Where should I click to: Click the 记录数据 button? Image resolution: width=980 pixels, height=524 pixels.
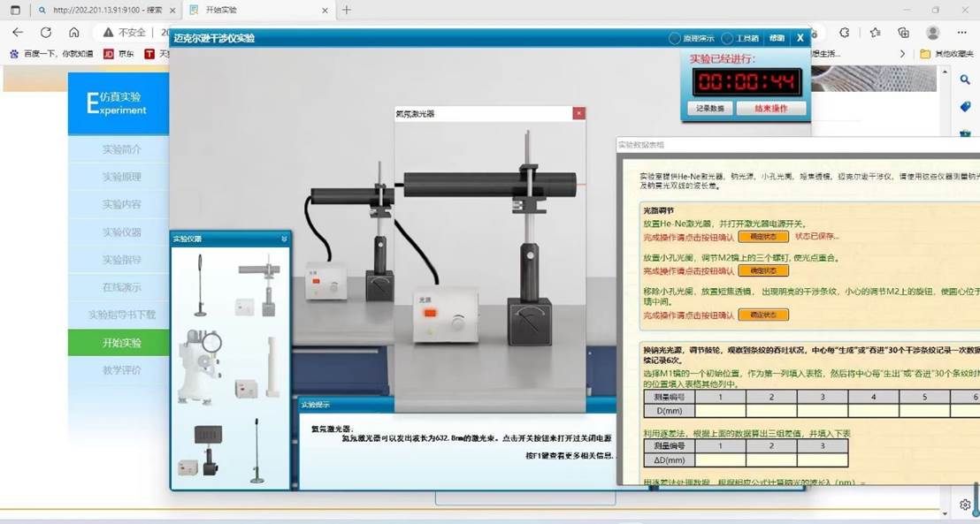tap(709, 109)
